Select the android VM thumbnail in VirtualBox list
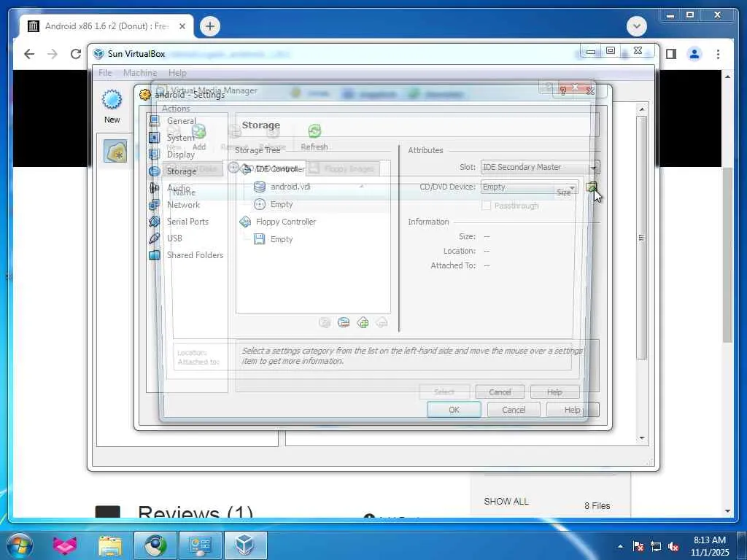 point(115,152)
